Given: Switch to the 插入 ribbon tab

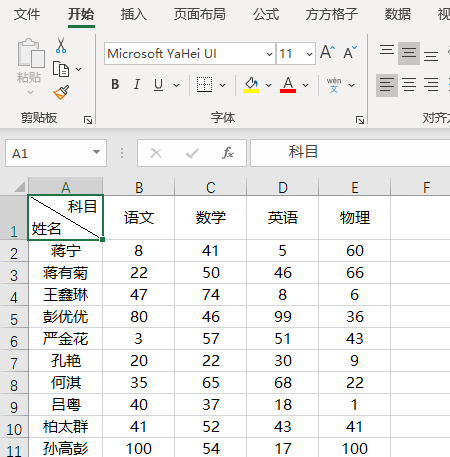Looking at the screenshot, I should 133,14.
